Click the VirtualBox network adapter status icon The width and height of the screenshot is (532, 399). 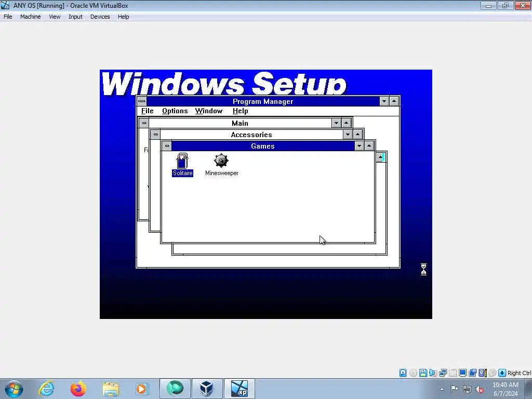coord(443,373)
